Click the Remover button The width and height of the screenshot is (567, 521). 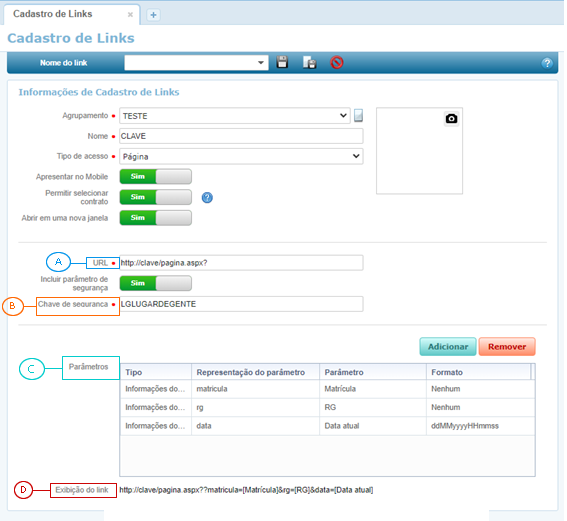click(x=507, y=347)
